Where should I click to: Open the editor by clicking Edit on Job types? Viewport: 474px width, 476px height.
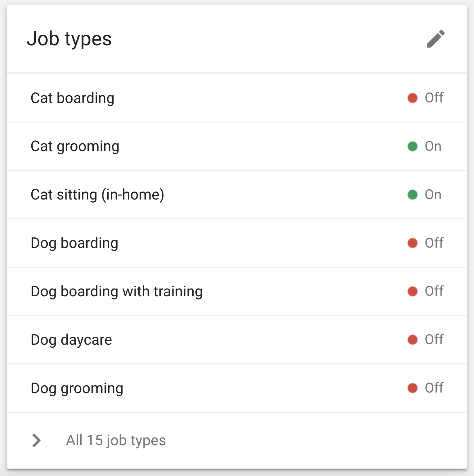point(435,39)
